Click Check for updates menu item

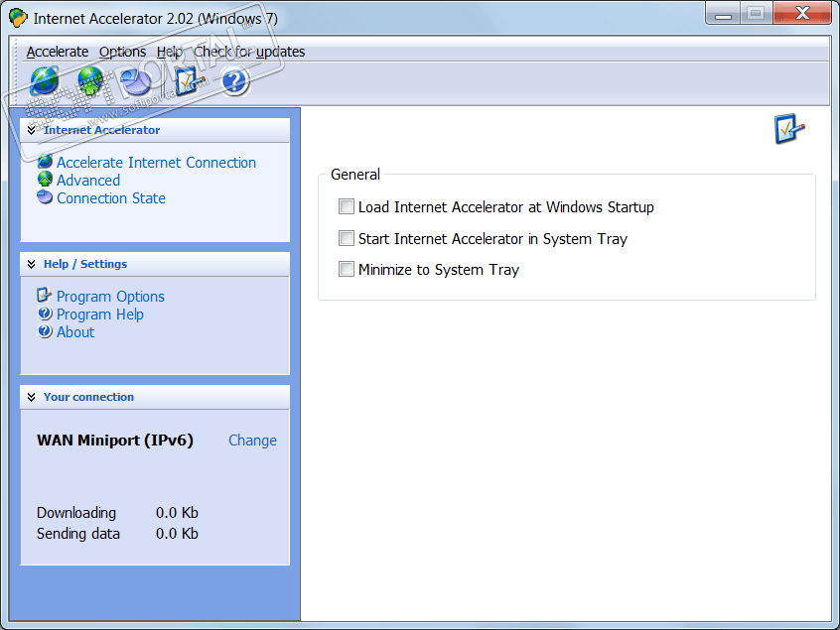coord(249,52)
